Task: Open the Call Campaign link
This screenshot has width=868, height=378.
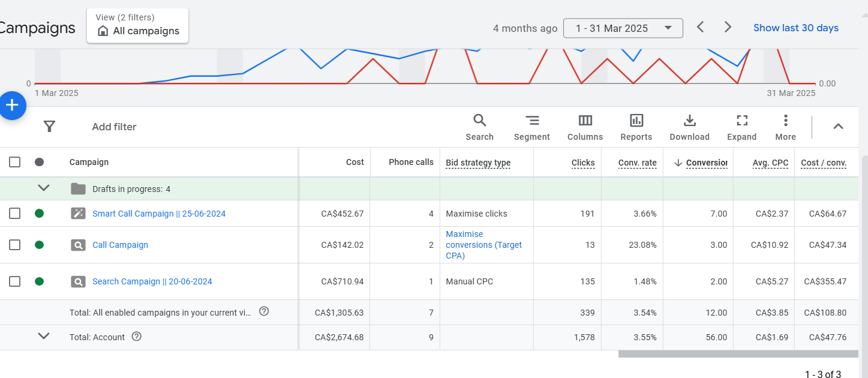Action: pyautogui.click(x=120, y=245)
